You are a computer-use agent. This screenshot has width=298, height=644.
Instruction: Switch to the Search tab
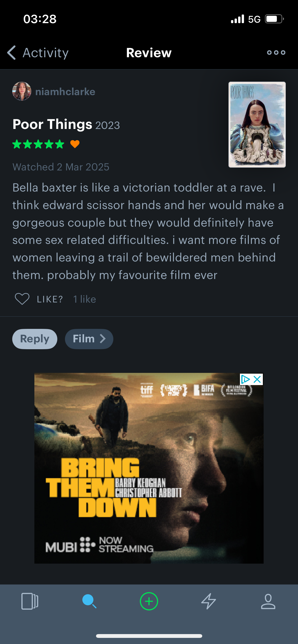coord(89,601)
